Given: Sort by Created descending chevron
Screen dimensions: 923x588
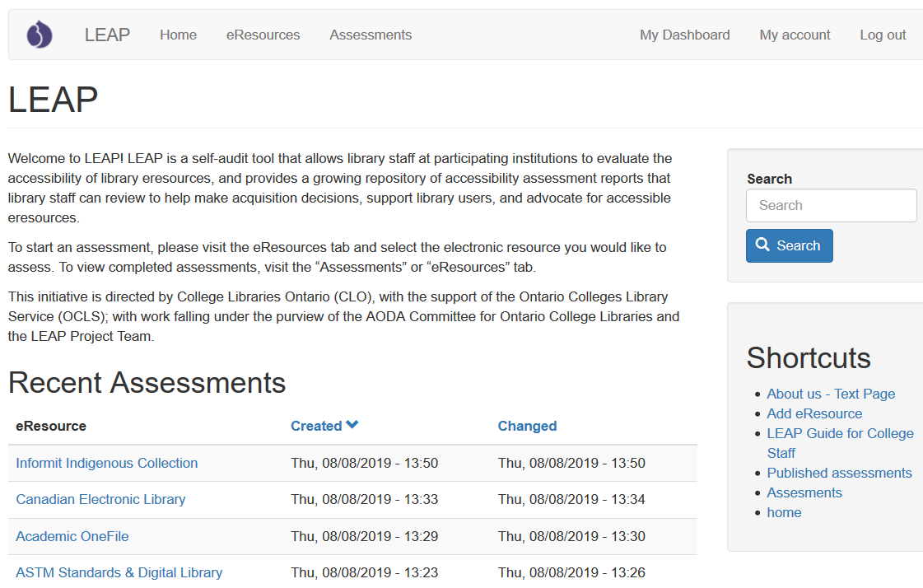Looking at the screenshot, I should (x=352, y=425).
